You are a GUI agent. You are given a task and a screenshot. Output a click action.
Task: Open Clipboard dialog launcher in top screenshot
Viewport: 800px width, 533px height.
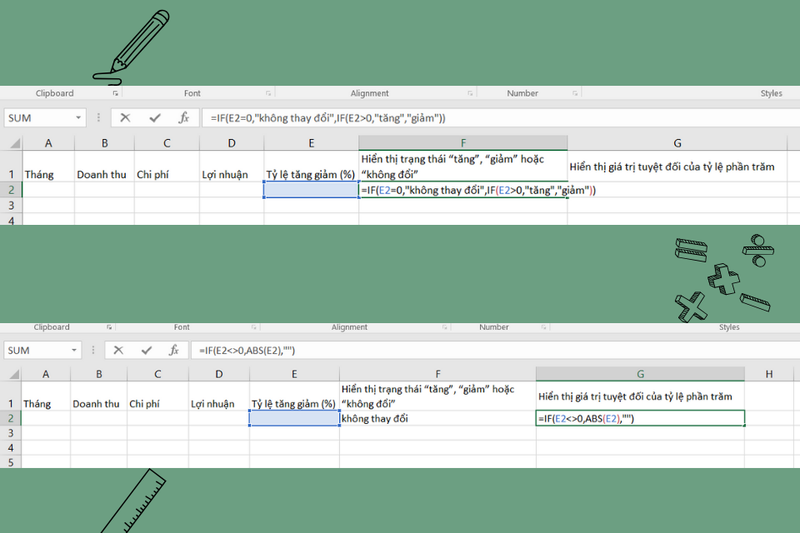(115, 93)
